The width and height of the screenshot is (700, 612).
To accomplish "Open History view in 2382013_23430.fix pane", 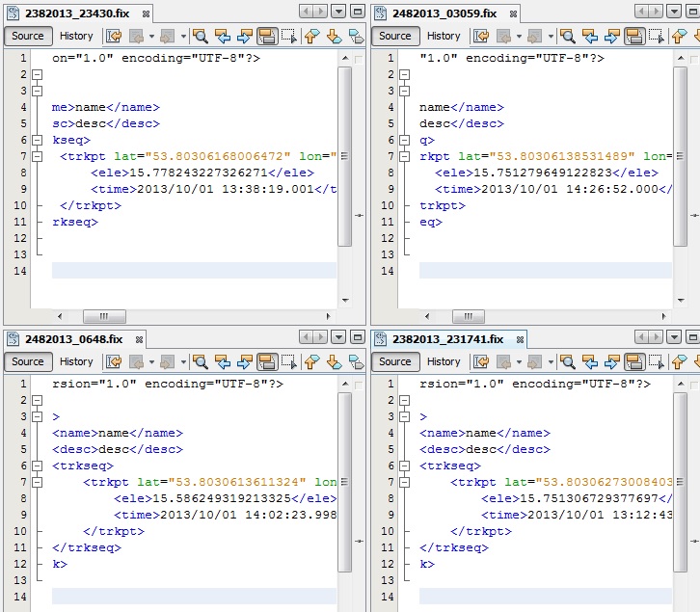I will click(76, 36).
